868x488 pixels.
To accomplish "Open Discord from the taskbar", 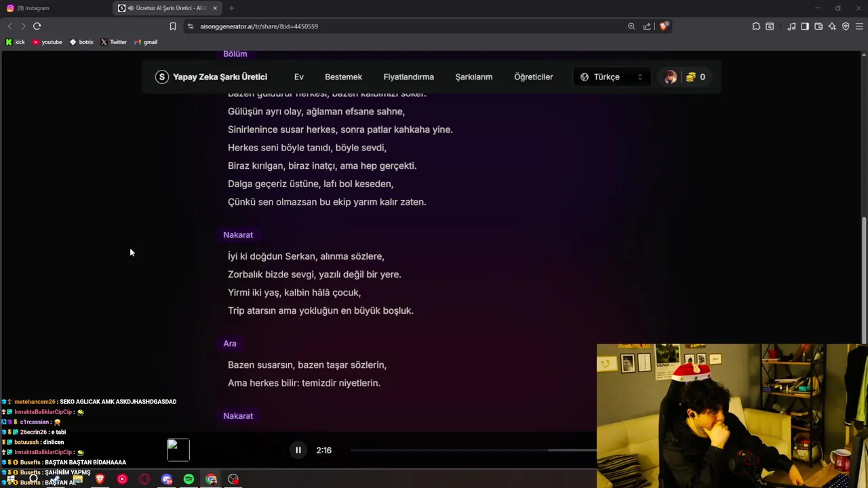I will click(x=167, y=479).
